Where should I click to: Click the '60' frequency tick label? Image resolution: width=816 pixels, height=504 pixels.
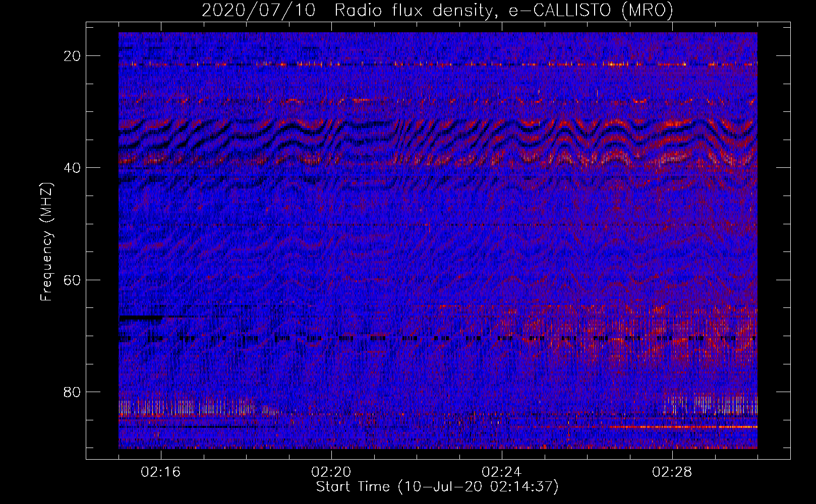coord(72,280)
